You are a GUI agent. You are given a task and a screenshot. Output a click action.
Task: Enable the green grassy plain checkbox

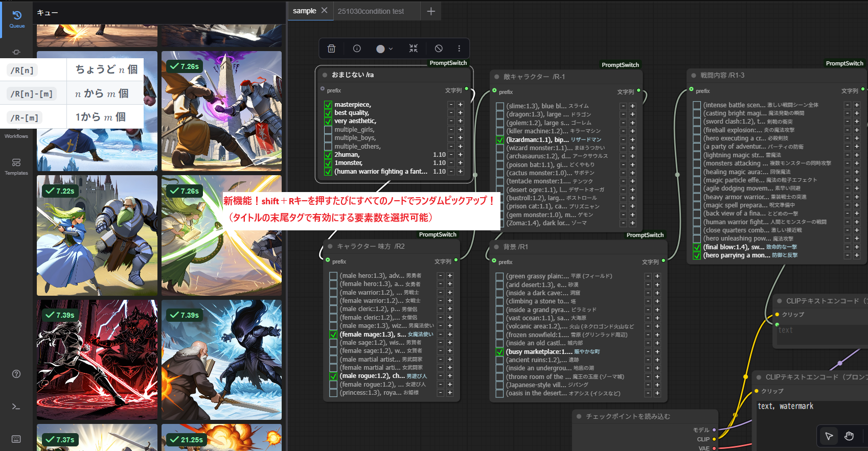pos(500,276)
